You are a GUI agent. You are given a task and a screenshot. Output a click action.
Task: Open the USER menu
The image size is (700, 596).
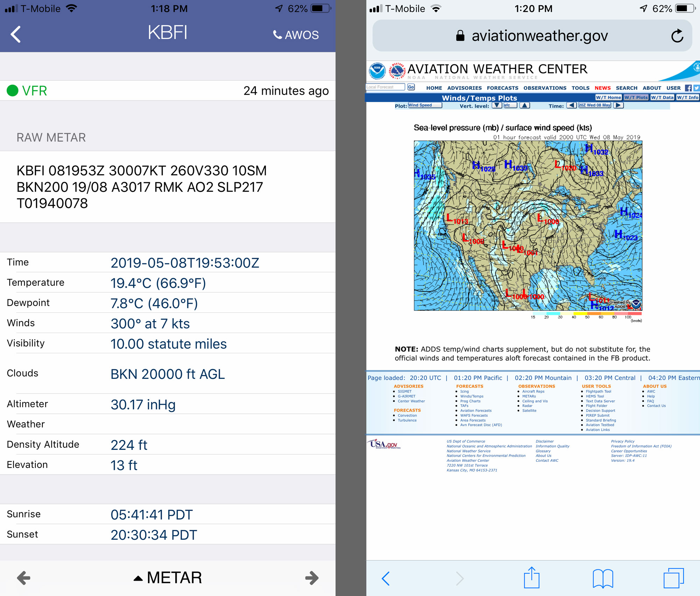673,88
